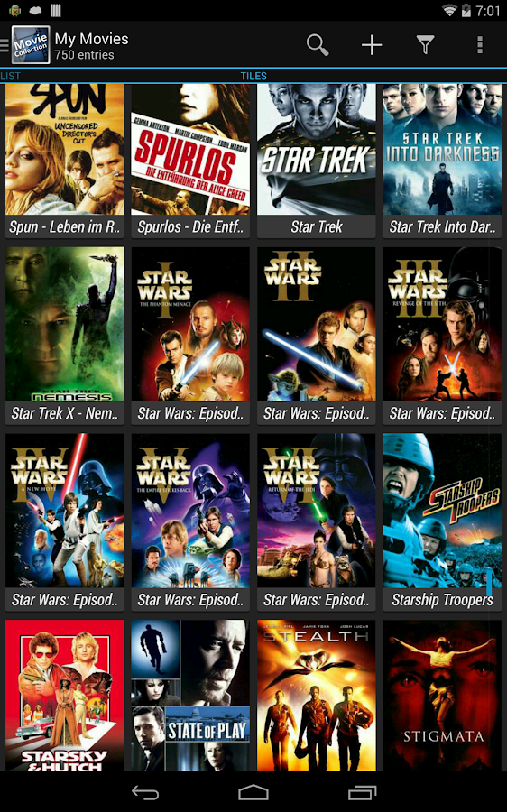Open the Star Trek movie tile
This screenshot has height=812, width=507.
coord(317,161)
